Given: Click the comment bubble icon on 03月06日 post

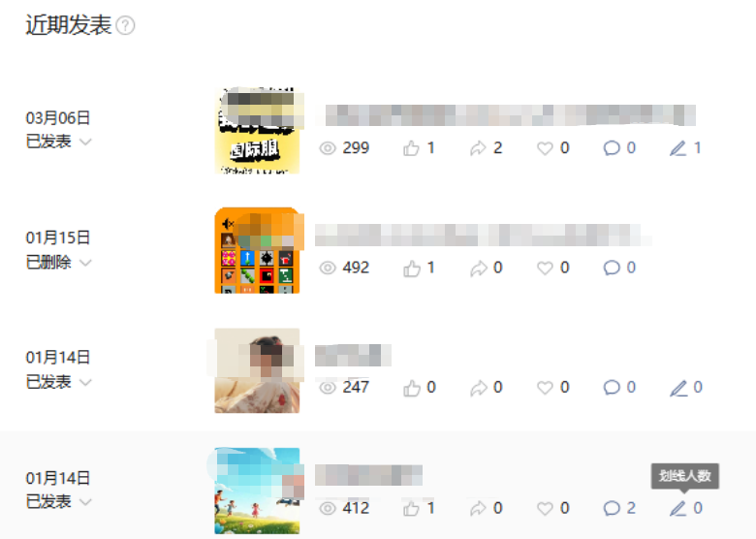Looking at the screenshot, I should pos(612,148).
